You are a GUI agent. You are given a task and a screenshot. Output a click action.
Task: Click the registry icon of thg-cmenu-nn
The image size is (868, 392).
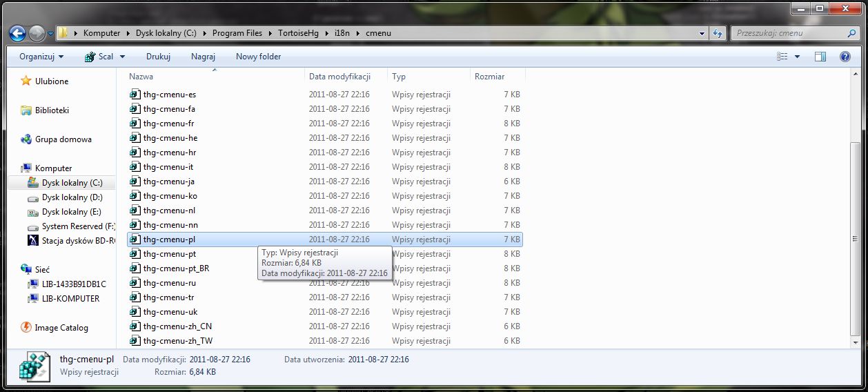(135, 225)
